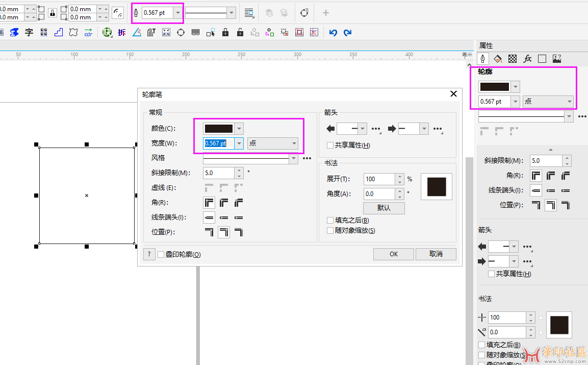Enable 随对象缩放(S) in Outline Pen dialog

tap(330, 231)
